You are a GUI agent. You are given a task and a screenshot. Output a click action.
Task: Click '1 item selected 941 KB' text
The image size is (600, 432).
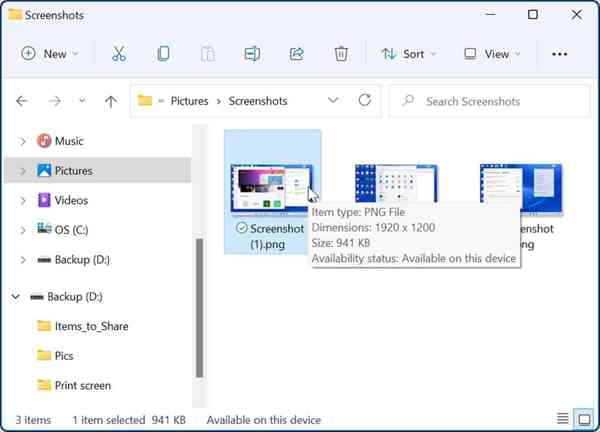pos(129,420)
